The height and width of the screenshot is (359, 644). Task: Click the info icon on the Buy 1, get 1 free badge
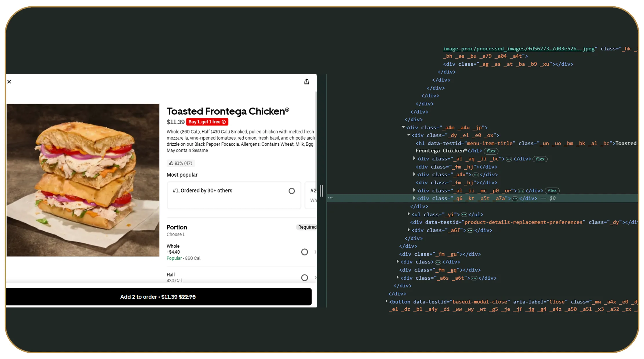[x=224, y=122]
